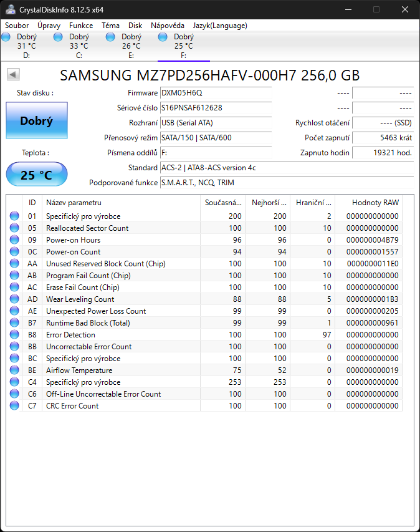Select disk F: status orb at 25 °C

(163, 37)
